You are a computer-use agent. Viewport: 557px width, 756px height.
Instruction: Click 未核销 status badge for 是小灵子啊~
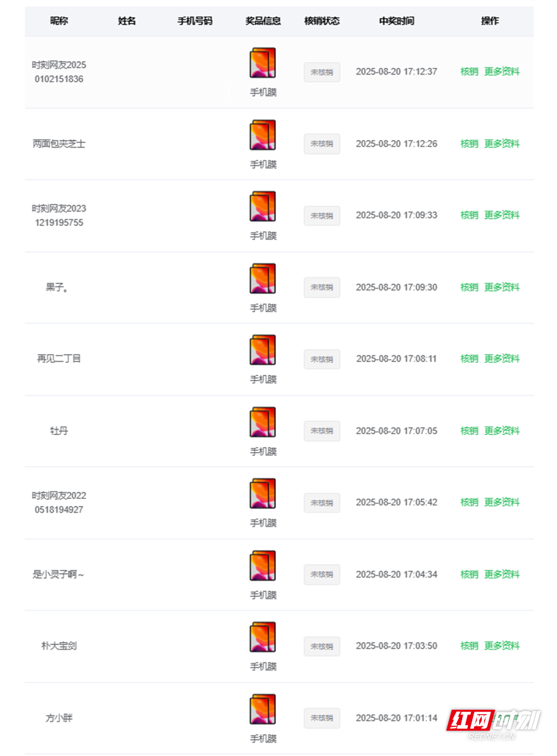coord(322,575)
